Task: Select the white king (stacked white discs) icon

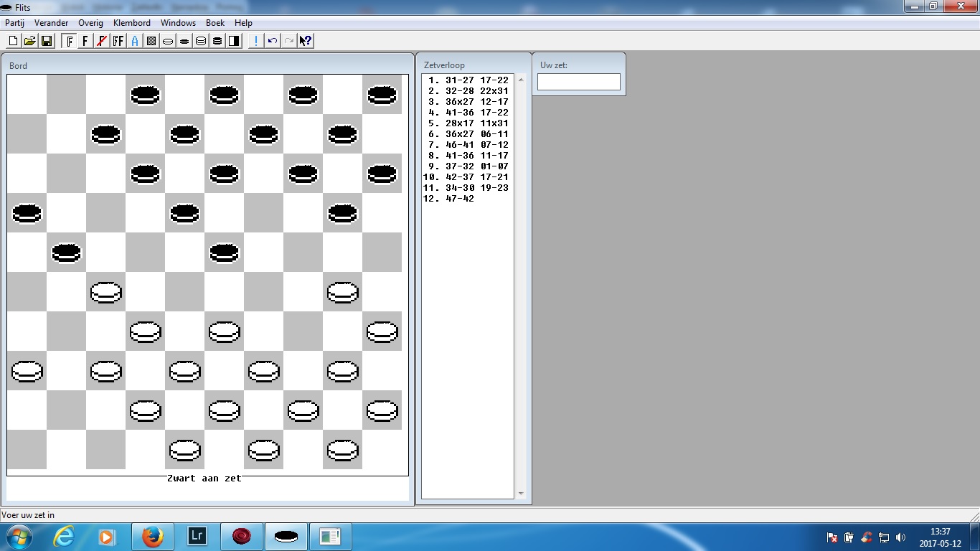Action: click(201, 41)
